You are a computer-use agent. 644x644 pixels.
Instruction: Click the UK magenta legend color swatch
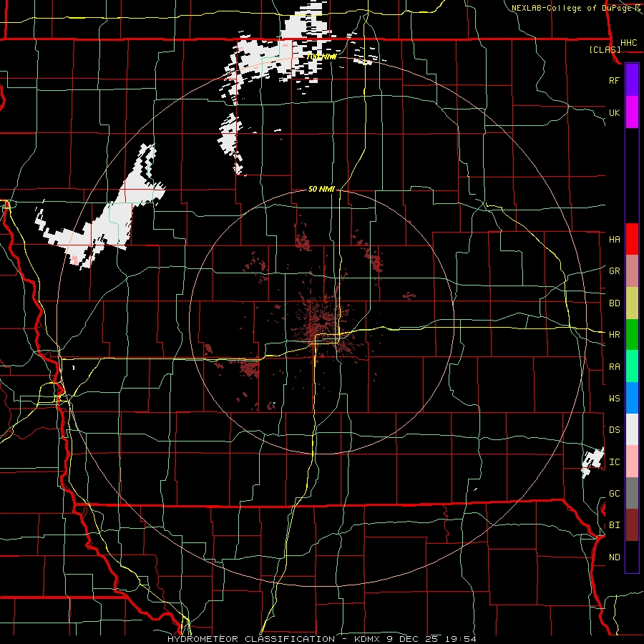pos(632,112)
